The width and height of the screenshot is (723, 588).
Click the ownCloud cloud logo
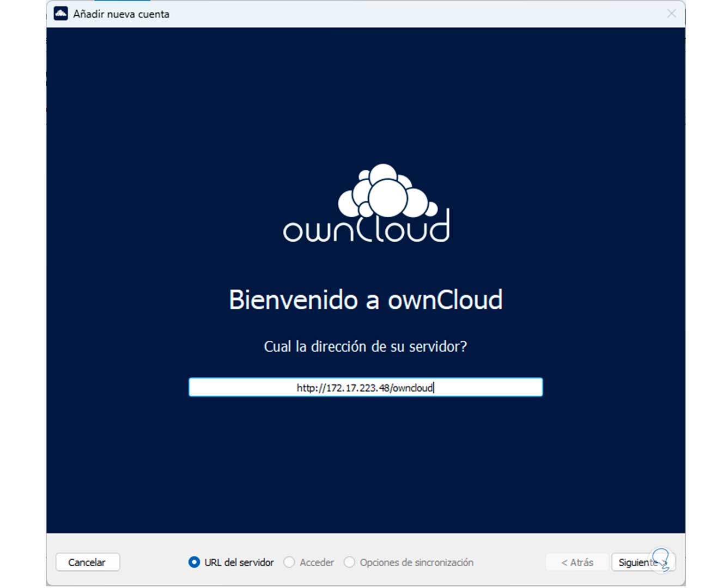[x=366, y=203]
